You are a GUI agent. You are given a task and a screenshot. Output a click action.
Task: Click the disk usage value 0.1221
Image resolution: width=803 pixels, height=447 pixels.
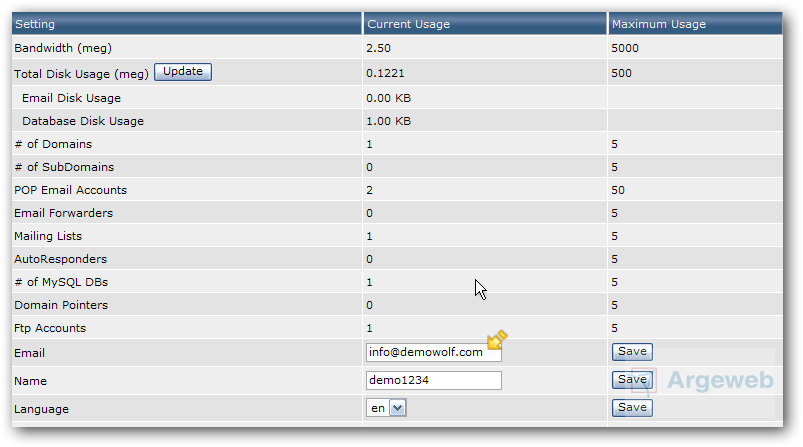[x=385, y=73]
